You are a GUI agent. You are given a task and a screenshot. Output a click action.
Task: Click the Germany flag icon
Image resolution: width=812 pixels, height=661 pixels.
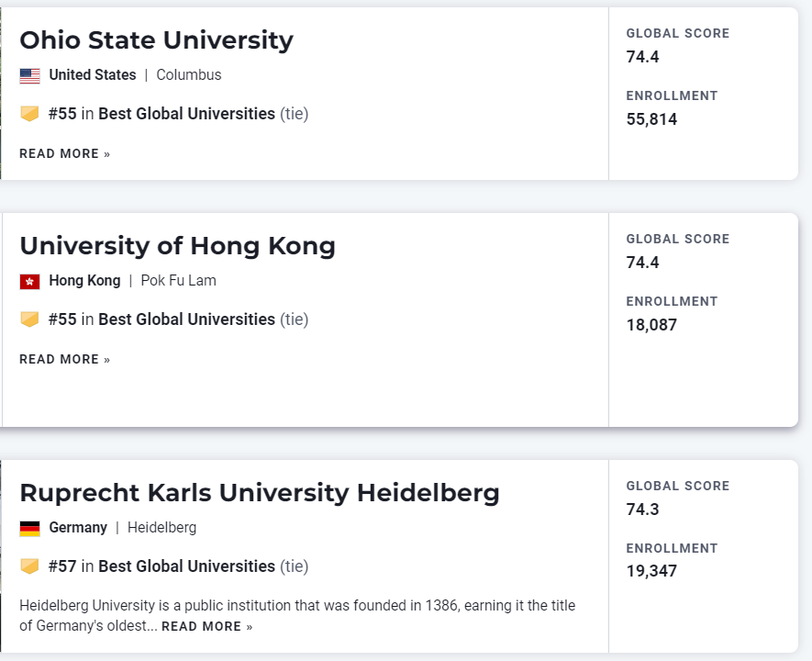29,529
